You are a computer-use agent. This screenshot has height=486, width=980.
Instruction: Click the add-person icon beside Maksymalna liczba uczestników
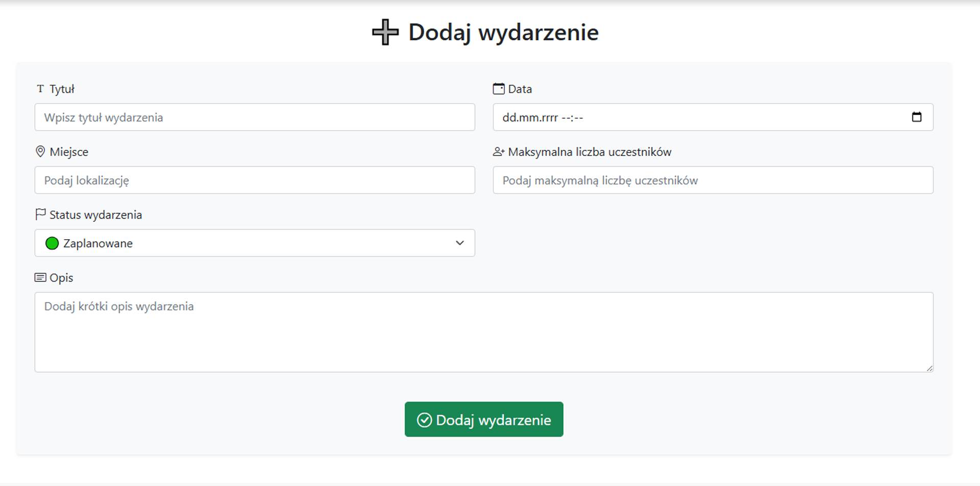click(x=499, y=151)
